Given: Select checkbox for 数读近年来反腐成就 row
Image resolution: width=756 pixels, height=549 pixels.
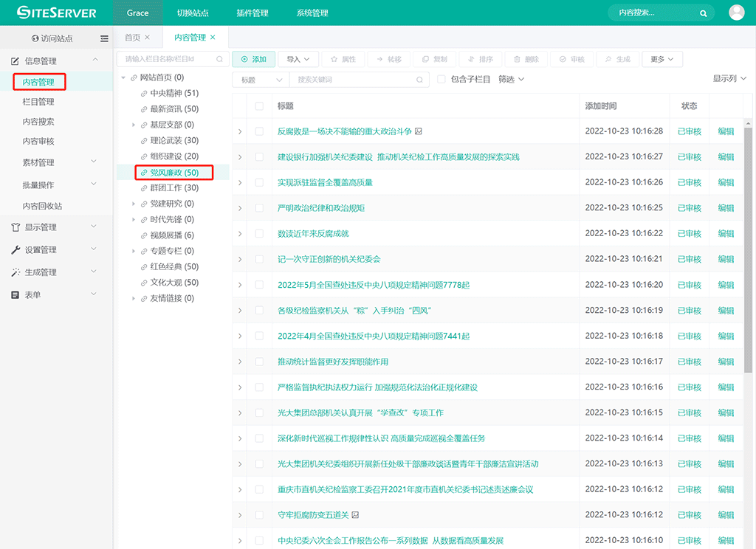Looking at the screenshot, I should click(x=259, y=234).
